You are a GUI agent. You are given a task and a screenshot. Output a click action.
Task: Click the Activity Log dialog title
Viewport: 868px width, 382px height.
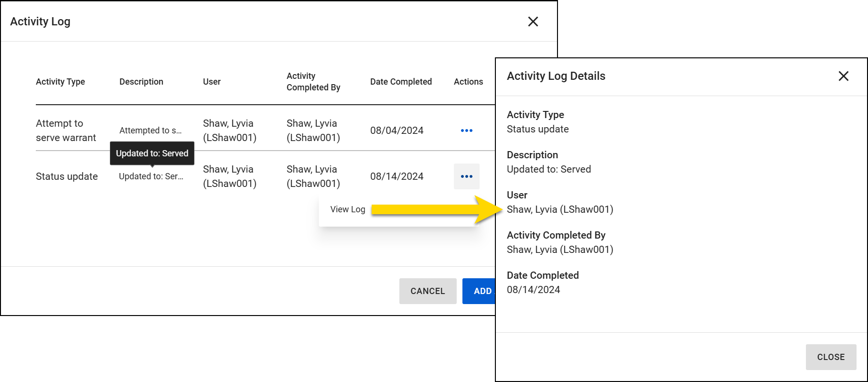point(40,22)
